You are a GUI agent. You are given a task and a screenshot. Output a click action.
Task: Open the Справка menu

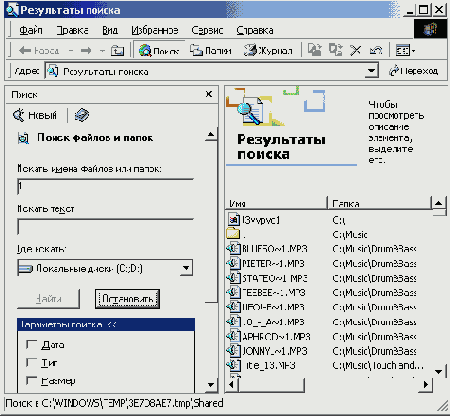coord(255,30)
